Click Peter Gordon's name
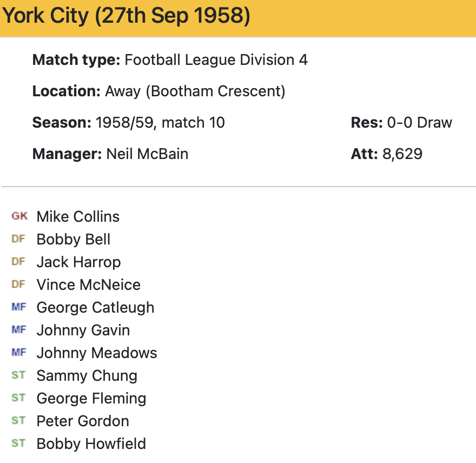Image resolution: width=476 pixels, height=463 pixels. 83,421
